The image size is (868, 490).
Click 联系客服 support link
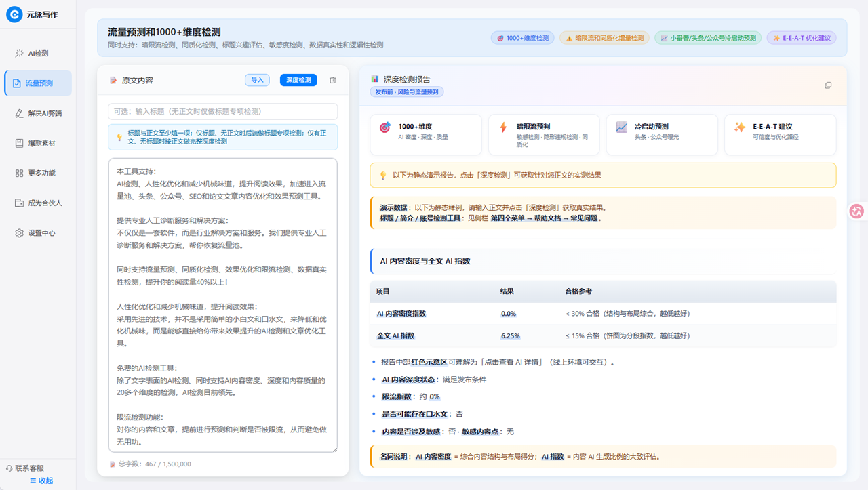point(25,468)
